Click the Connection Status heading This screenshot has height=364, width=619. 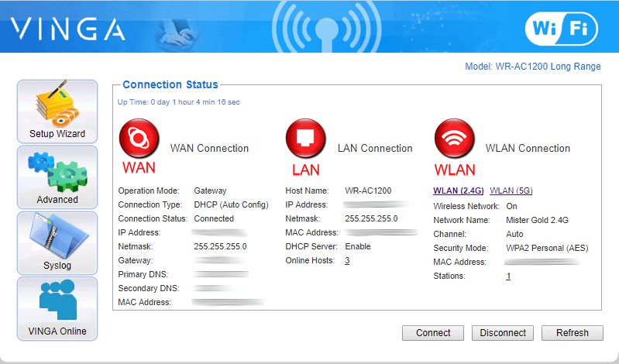[170, 84]
